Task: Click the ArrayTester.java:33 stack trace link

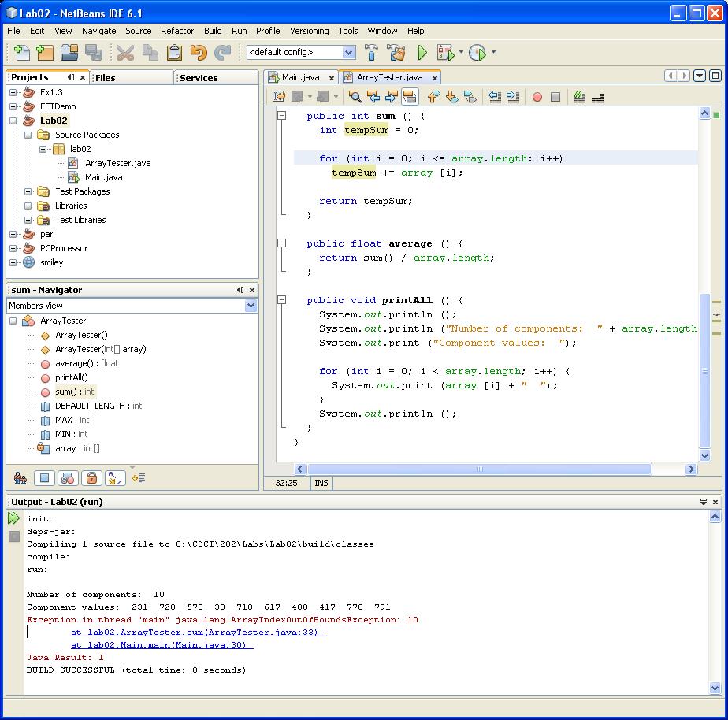Action: point(198,633)
